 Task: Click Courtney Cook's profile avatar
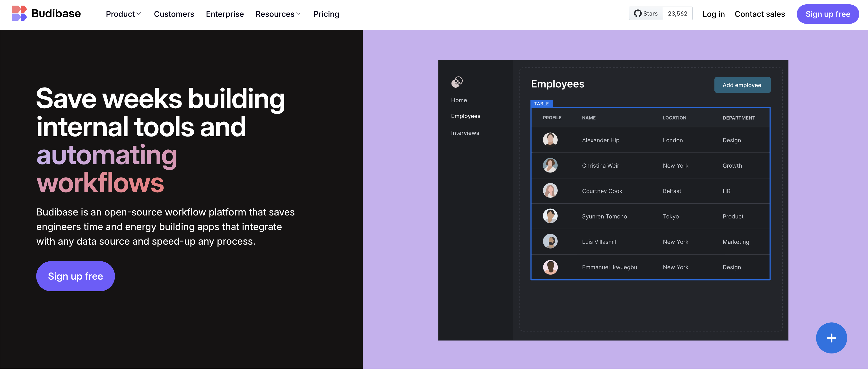pyautogui.click(x=550, y=191)
